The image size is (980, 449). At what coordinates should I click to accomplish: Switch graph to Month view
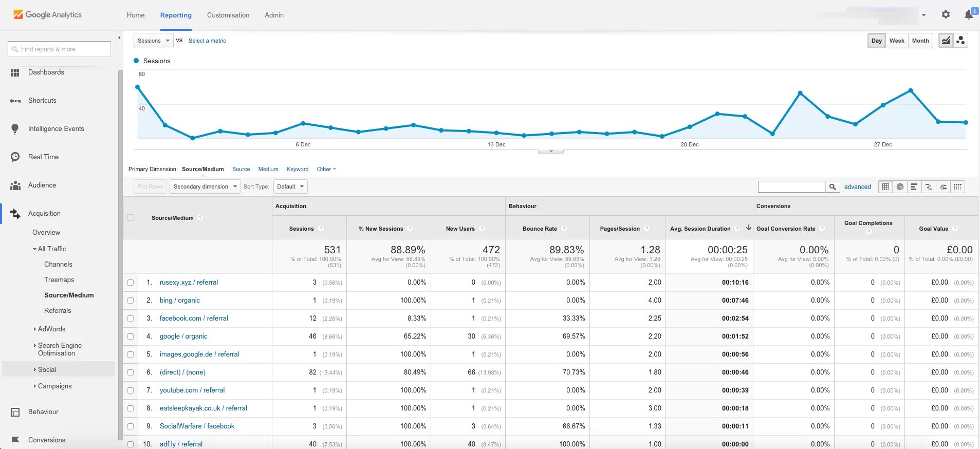coord(920,41)
